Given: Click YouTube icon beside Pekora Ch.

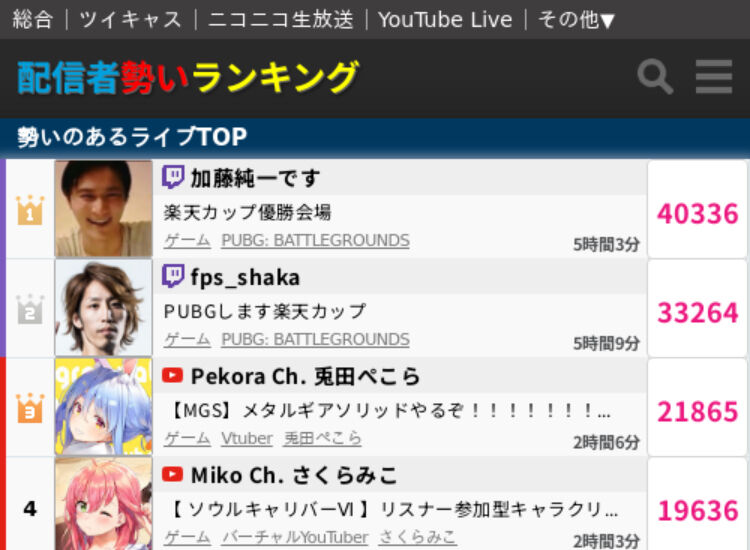Looking at the screenshot, I should click(173, 375).
